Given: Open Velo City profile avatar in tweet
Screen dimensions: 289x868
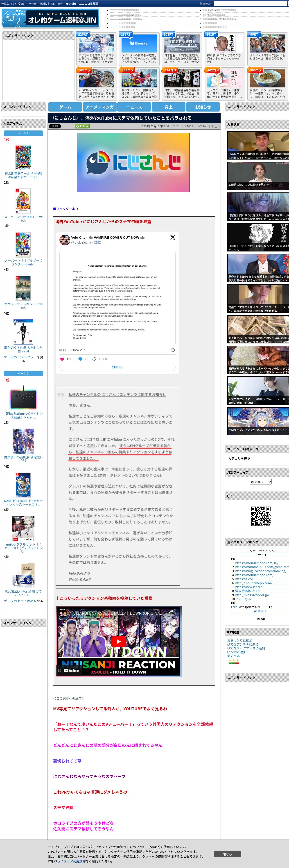Looking at the screenshot, I should [65, 240].
